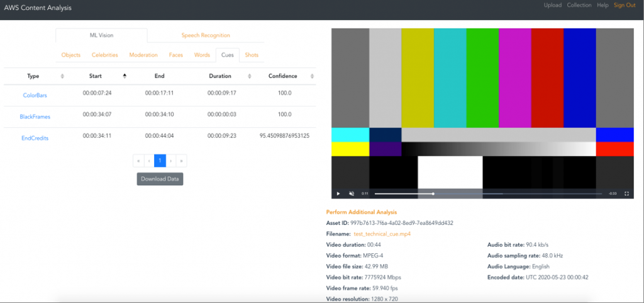The width and height of the screenshot is (644, 303).
Task: Download the cue data
Action: [x=160, y=180]
